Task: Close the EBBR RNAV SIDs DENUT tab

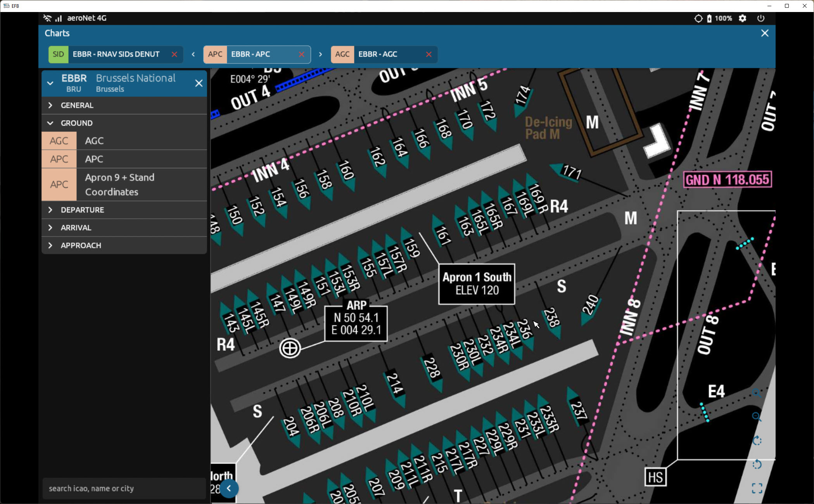Action: (175, 54)
